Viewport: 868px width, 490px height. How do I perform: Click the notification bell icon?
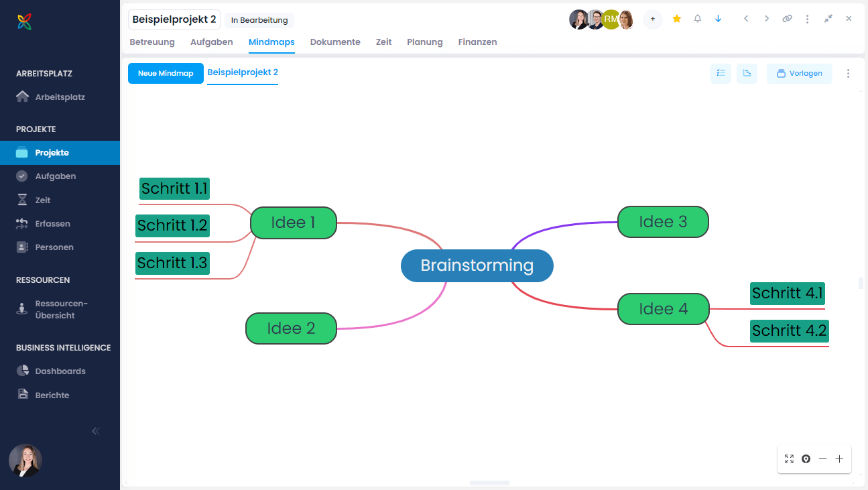[x=698, y=19]
